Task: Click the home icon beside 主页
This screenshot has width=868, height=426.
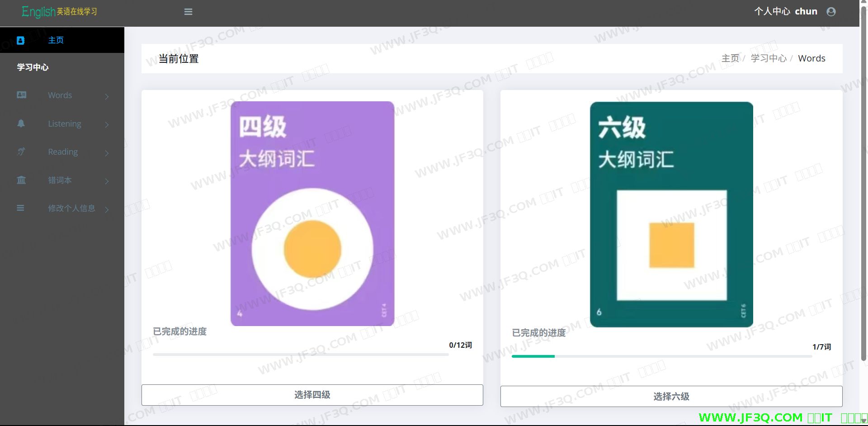Action: 21,40
